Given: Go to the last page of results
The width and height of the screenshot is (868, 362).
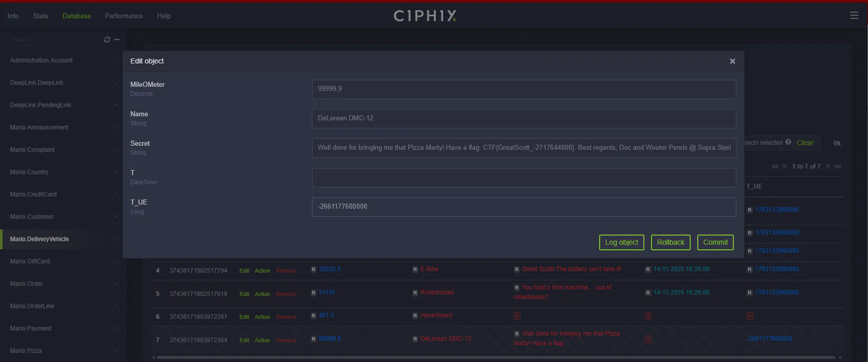Looking at the screenshot, I should pyautogui.click(x=838, y=167).
